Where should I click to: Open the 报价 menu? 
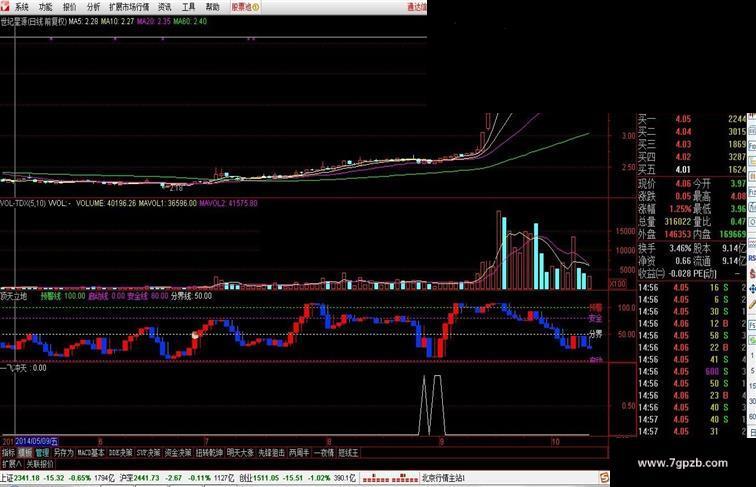[69, 7]
